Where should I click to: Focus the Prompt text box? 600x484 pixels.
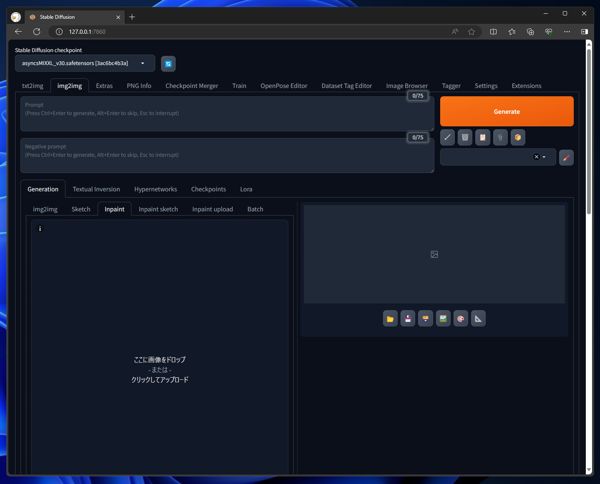(x=227, y=114)
